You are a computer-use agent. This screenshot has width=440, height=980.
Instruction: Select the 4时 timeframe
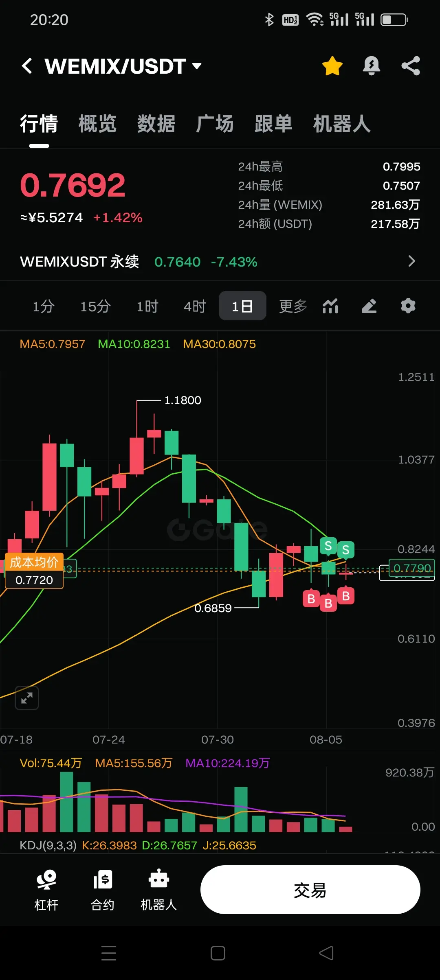(195, 306)
